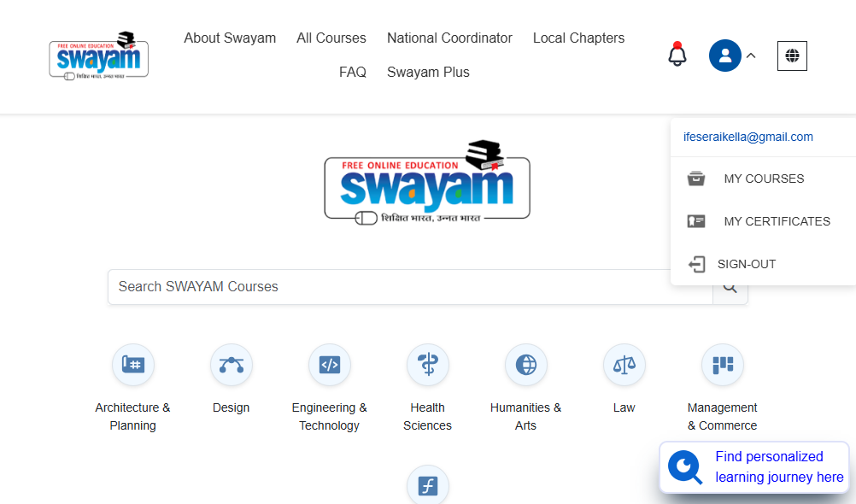856x504 pixels.
Task: Open the Health Sciences category icon
Action: [428, 365]
